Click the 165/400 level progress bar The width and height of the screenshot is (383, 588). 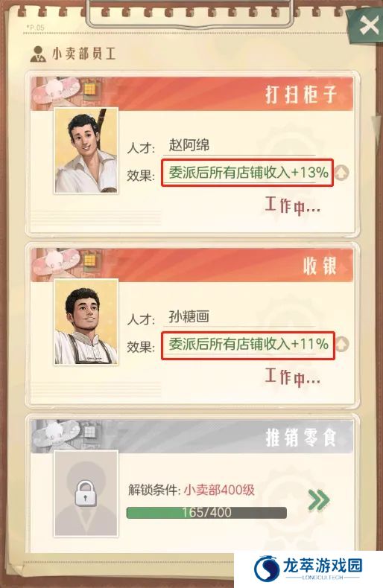[206, 513]
